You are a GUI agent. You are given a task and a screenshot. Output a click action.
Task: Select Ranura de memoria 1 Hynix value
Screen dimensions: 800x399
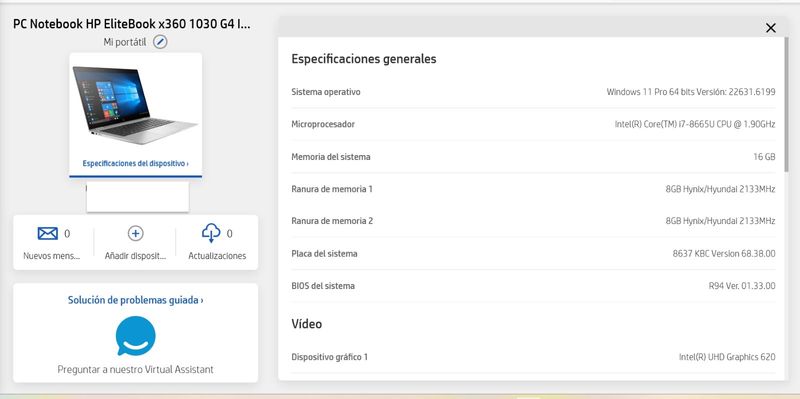point(720,189)
